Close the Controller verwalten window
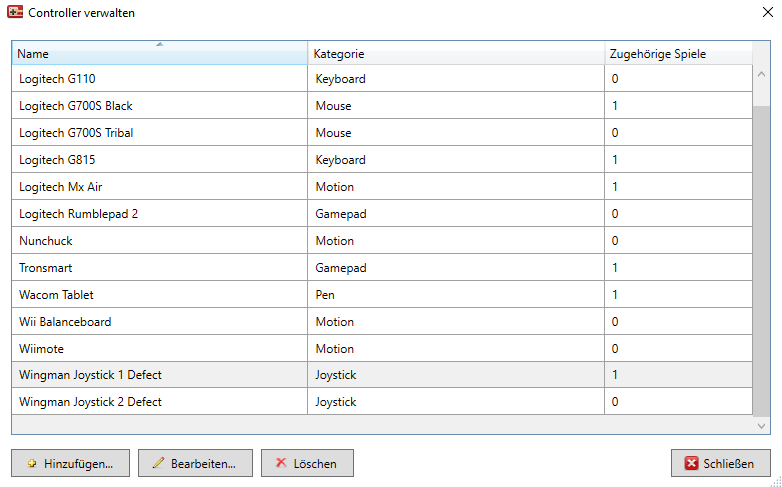Screen dimensions: 782x487 click(x=768, y=12)
